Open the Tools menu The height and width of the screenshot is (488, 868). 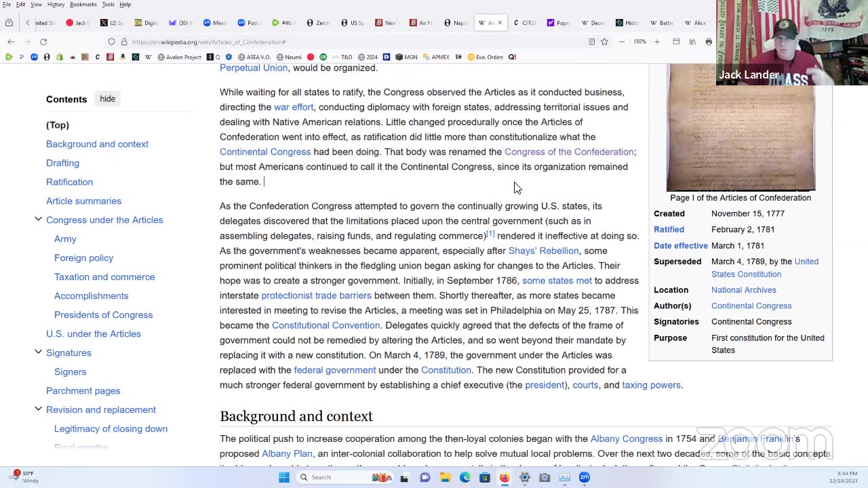(x=108, y=5)
